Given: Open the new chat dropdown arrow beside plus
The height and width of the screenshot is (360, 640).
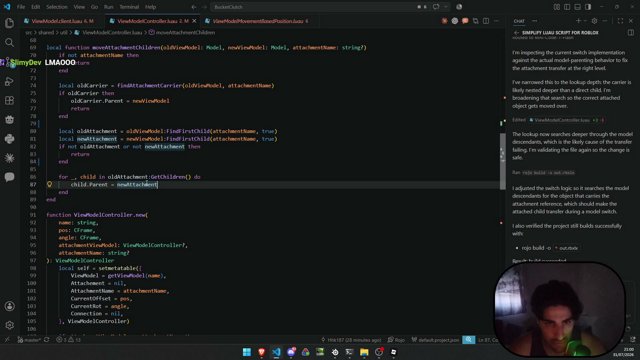Looking at the screenshot, I should (x=585, y=21).
